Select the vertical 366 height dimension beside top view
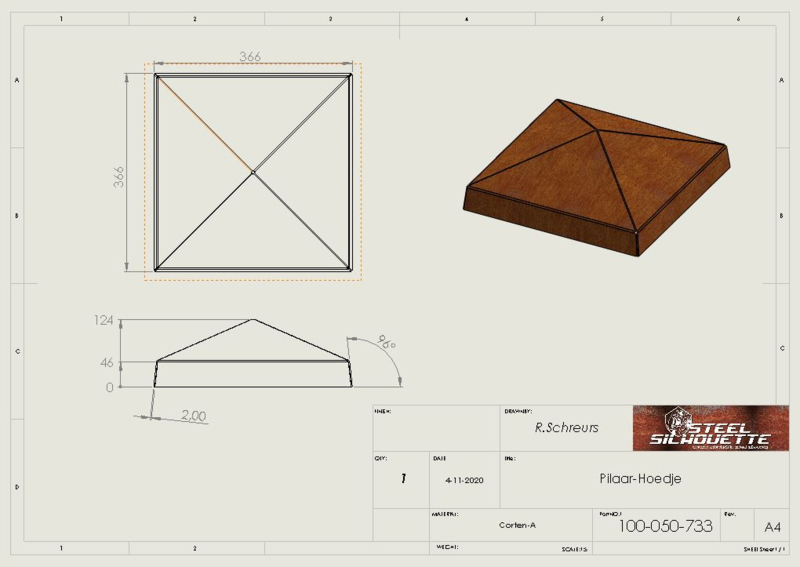 (118, 177)
